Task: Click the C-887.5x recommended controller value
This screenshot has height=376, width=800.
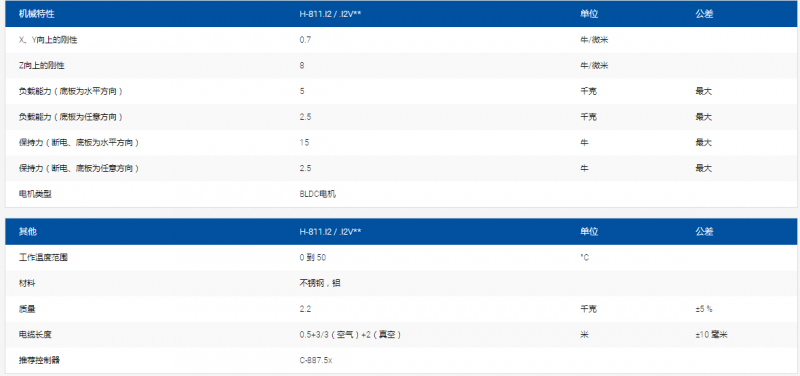Action: click(x=316, y=360)
